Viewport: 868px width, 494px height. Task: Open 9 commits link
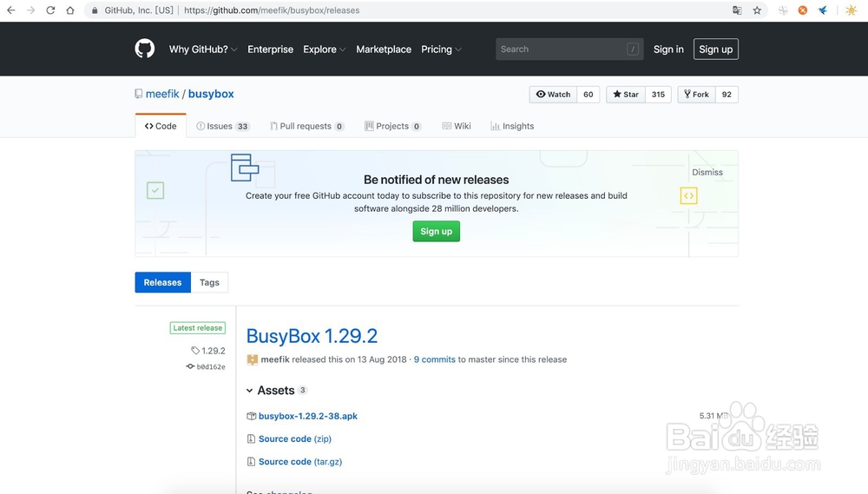coord(435,359)
